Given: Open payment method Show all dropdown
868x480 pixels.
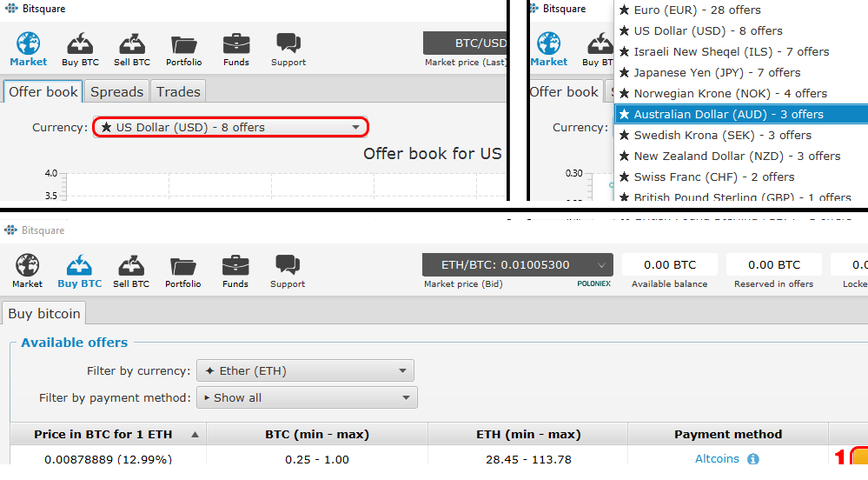Looking at the screenshot, I should (307, 398).
